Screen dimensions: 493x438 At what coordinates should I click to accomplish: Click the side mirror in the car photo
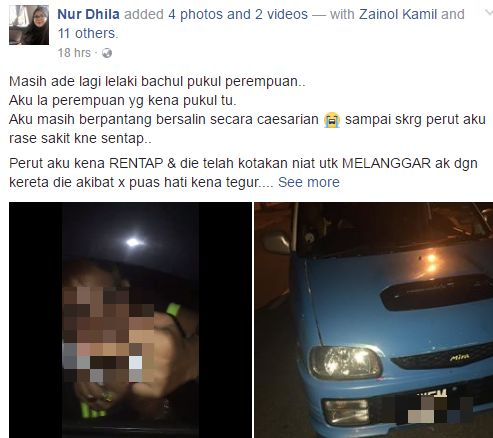click(277, 243)
